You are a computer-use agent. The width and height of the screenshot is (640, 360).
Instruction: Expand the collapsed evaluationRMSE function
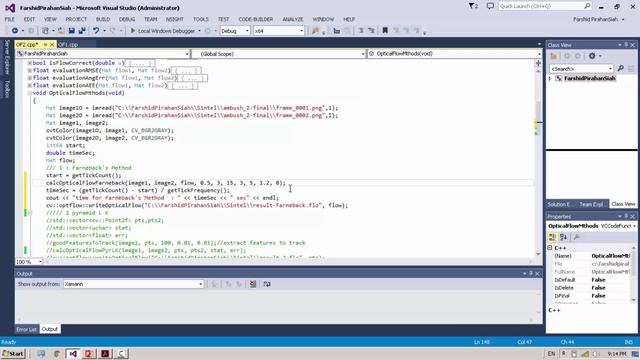[x=29, y=70]
